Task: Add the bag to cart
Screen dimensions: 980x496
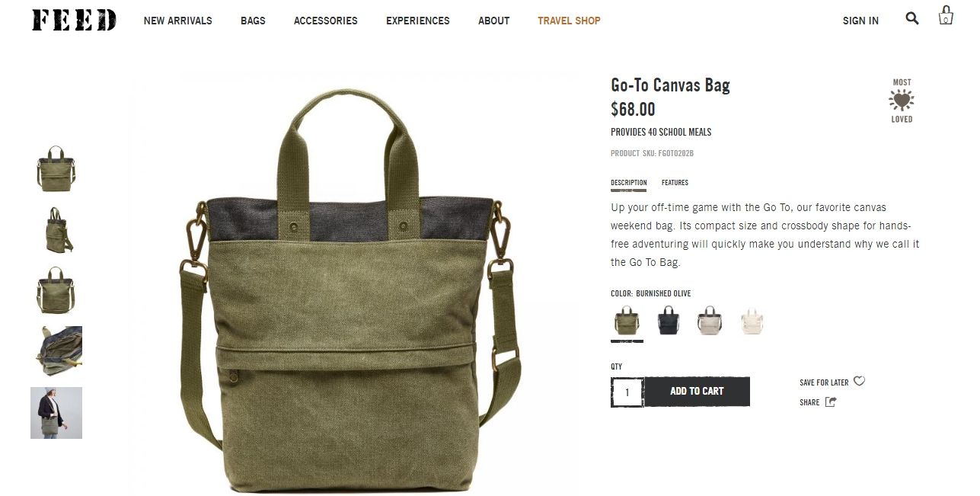Action: [697, 392]
